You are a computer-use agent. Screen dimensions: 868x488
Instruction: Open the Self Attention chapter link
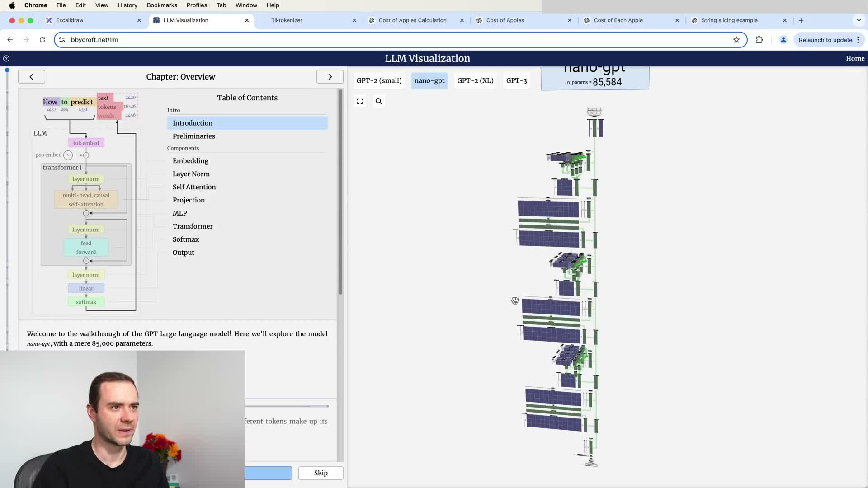tap(194, 187)
